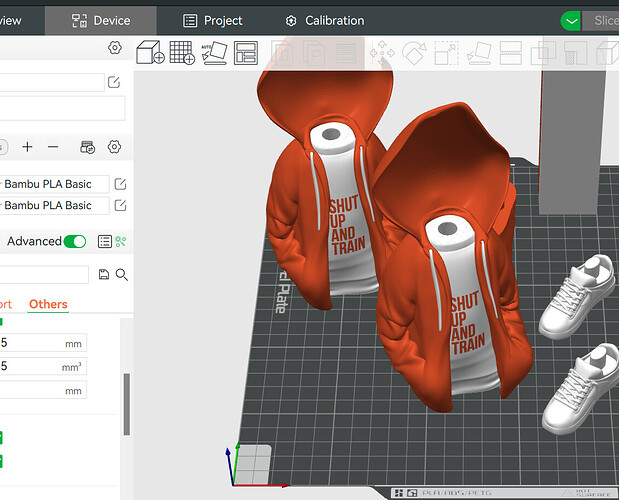This screenshot has width=619, height=500.
Task: Click the AMS filament sync icon
Action: (87, 147)
